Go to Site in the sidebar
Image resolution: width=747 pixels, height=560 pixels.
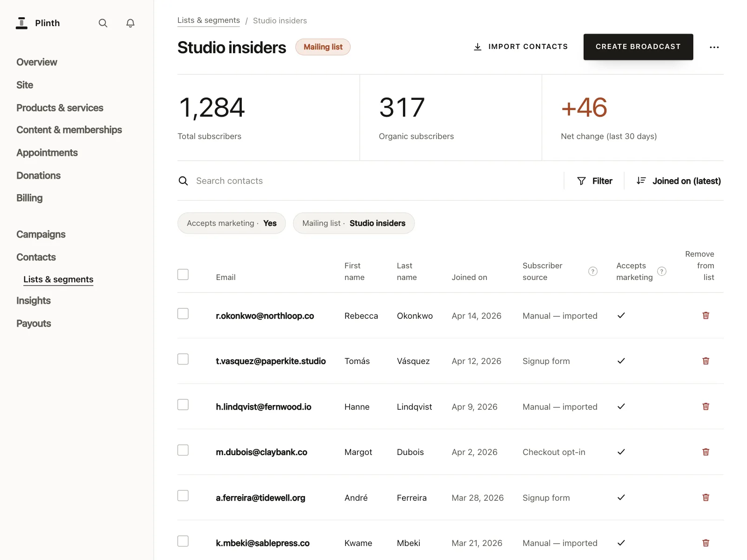click(x=25, y=85)
